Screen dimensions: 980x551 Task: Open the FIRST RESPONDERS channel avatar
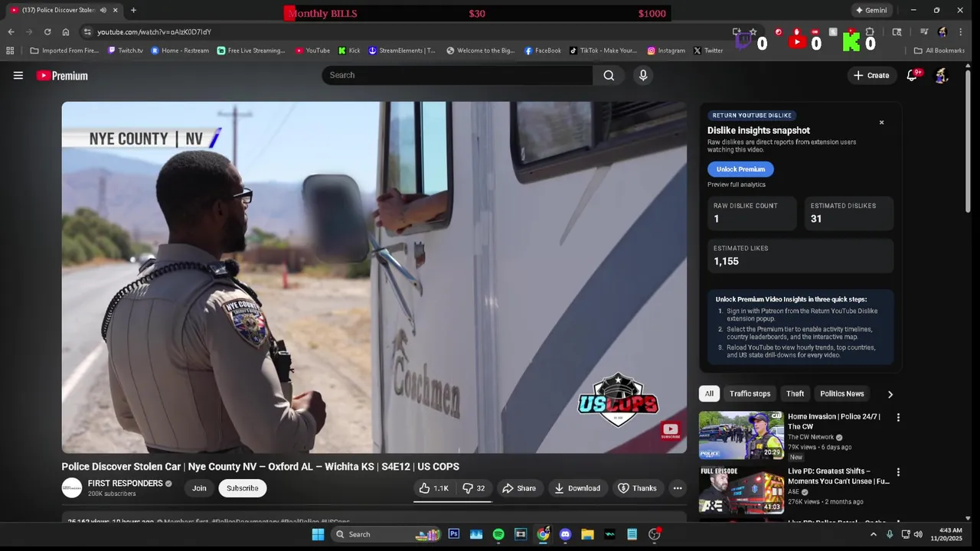72,488
